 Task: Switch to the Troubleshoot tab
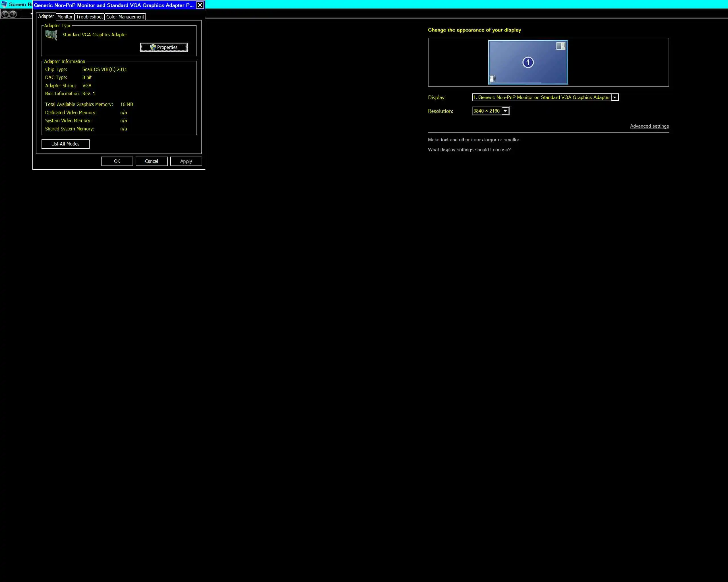pyautogui.click(x=90, y=17)
